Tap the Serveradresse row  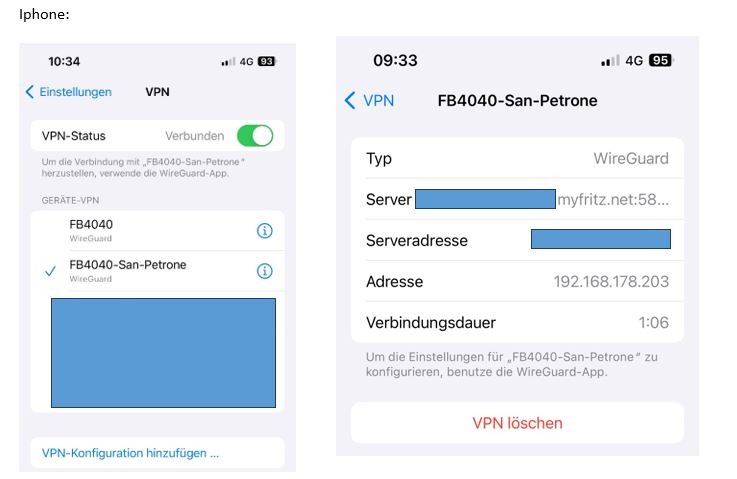point(517,240)
